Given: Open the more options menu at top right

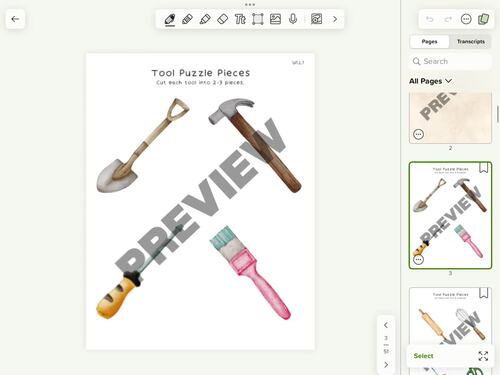Looking at the screenshot, I should point(466,19).
